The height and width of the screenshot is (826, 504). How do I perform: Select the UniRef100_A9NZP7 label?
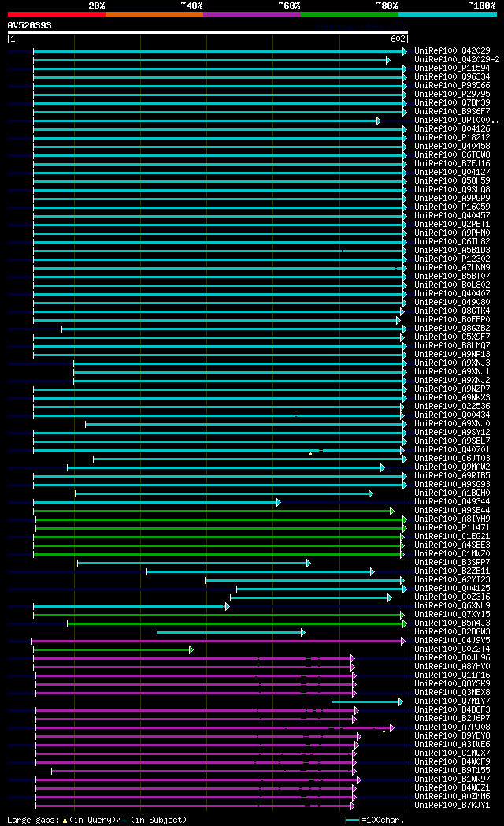click(452, 389)
